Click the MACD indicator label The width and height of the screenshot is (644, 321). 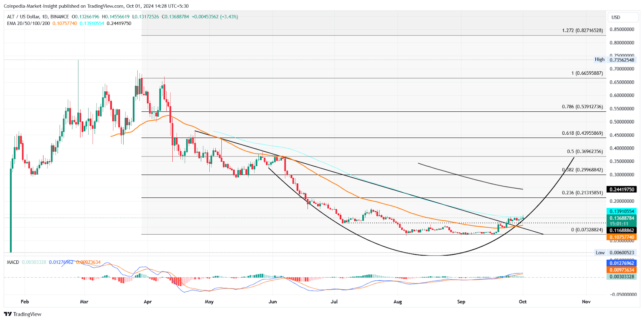(x=13, y=262)
